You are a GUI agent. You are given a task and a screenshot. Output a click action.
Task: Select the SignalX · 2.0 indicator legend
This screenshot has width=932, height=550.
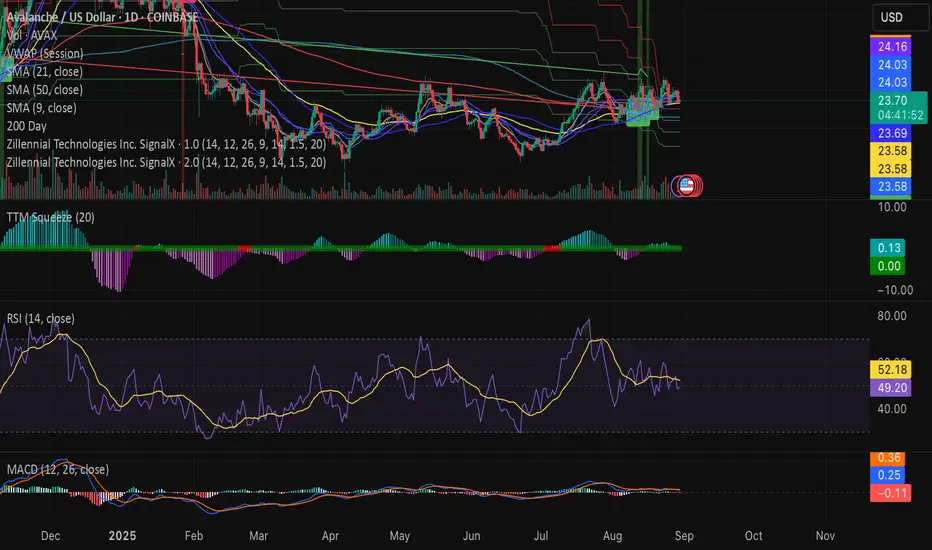point(166,162)
